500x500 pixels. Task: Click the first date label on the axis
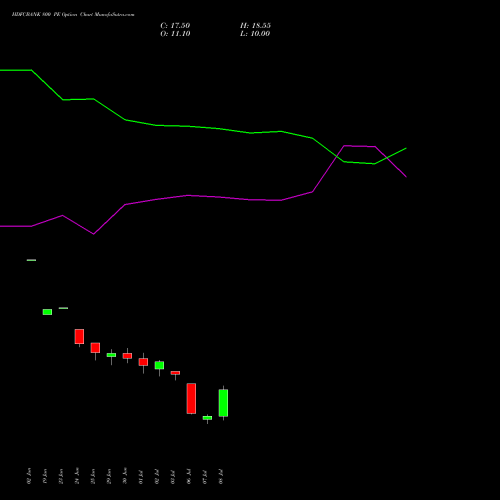coord(29,476)
